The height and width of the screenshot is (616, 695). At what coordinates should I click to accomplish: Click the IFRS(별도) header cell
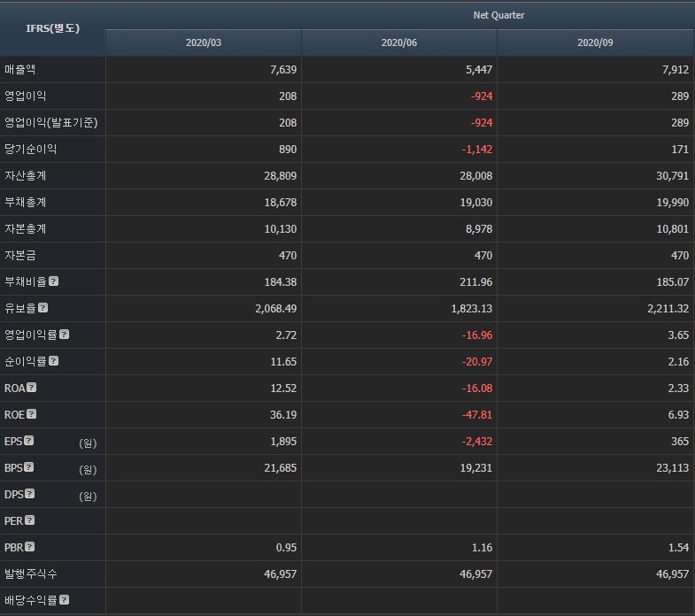point(53,29)
